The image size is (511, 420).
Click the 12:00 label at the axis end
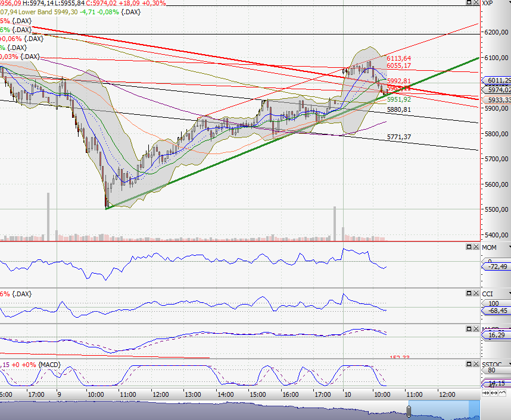(447, 394)
